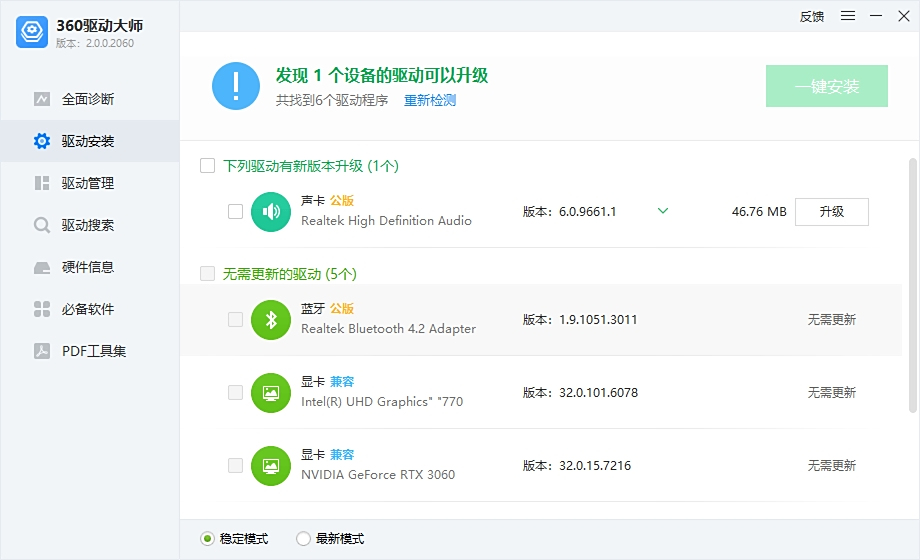Click the 360驱动大师 app logo icon
920x560 pixels.
(32, 32)
